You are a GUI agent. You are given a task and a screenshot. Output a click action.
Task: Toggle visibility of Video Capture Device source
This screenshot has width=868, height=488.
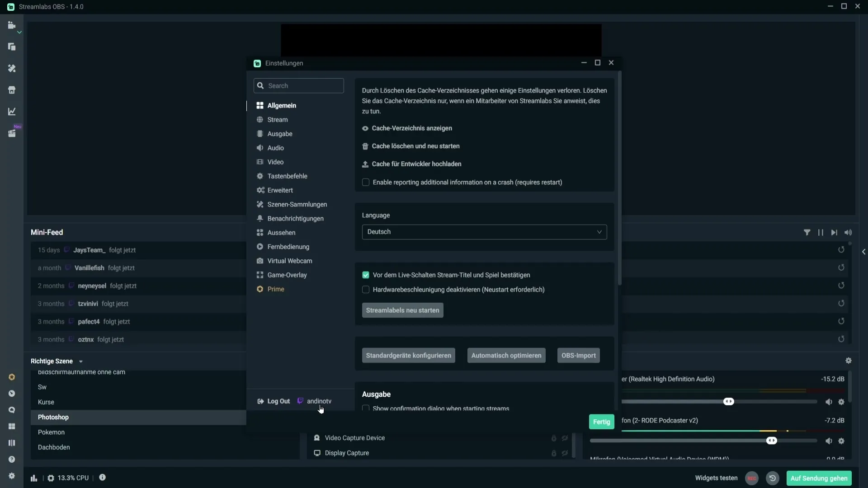pos(565,438)
